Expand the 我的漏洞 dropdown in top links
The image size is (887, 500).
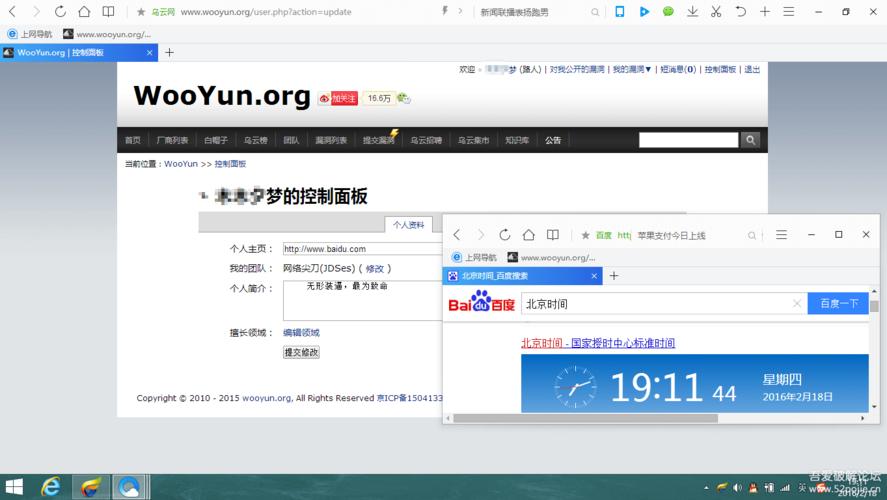coord(632,70)
